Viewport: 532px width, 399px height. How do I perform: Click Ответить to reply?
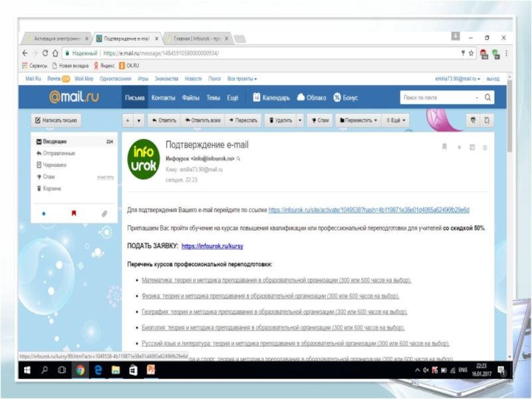pyautogui.click(x=164, y=120)
